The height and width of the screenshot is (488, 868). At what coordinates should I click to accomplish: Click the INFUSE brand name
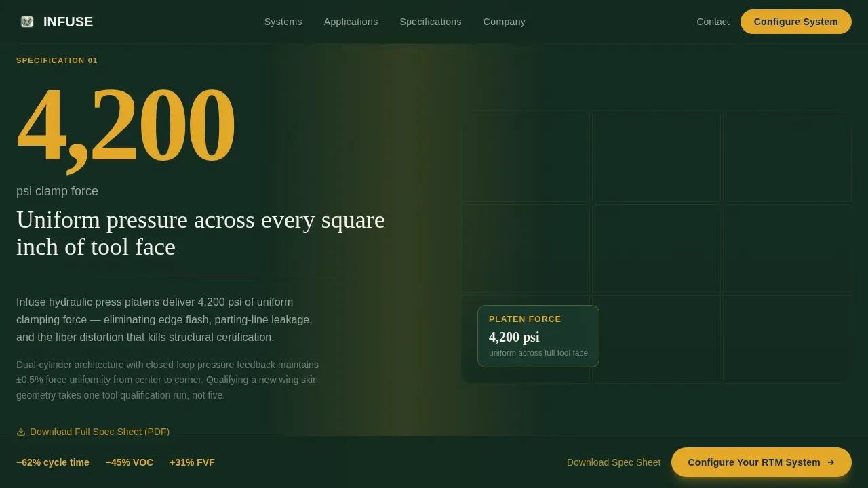68,22
